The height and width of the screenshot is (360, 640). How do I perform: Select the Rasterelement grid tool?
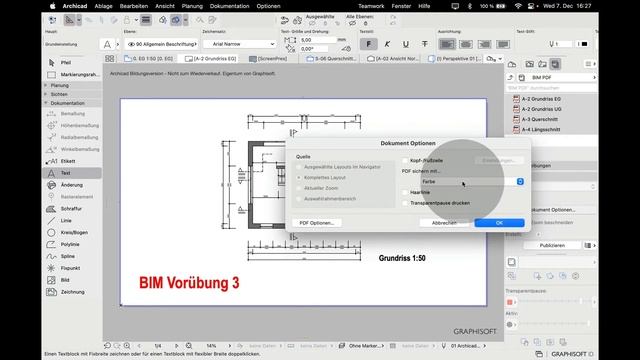point(72,197)
